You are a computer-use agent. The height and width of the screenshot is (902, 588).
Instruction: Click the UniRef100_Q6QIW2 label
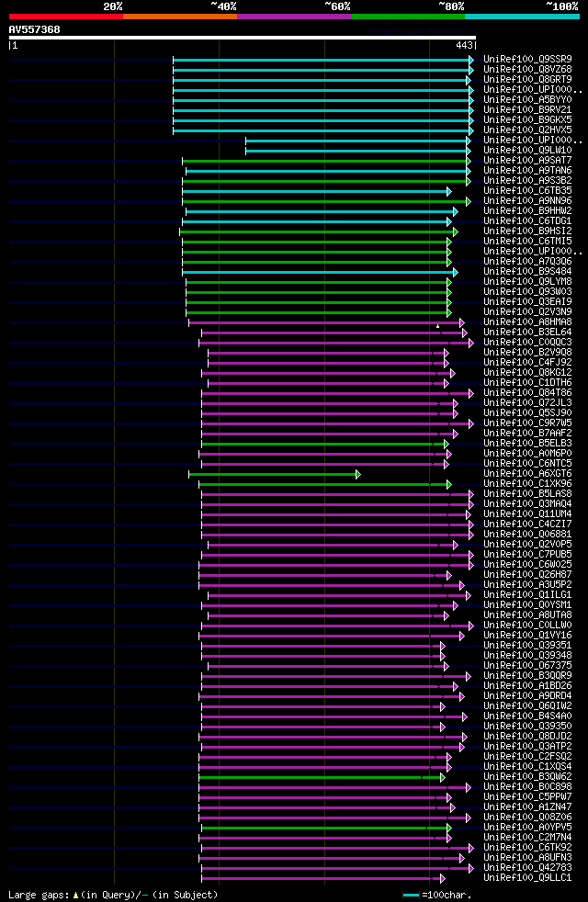click(527, 706)
